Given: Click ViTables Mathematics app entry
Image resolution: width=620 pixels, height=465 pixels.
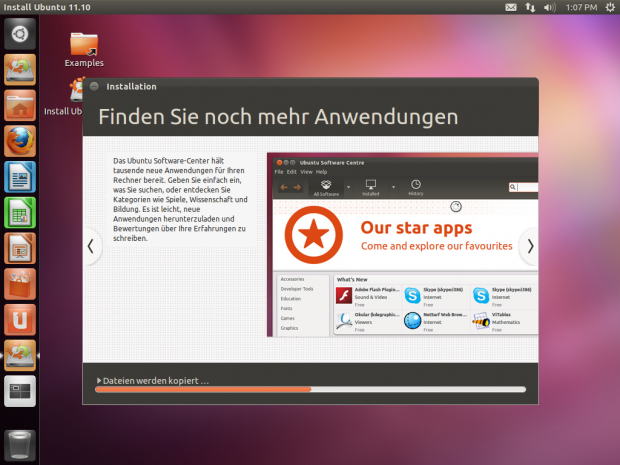Looking at the screenshot, I should click(x=505, y=322).
